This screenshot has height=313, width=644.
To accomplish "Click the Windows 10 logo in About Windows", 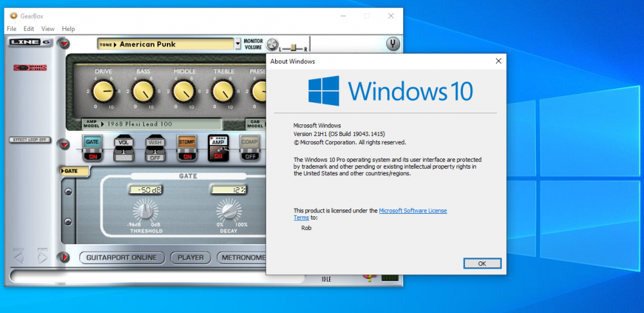I will (390, 91).
